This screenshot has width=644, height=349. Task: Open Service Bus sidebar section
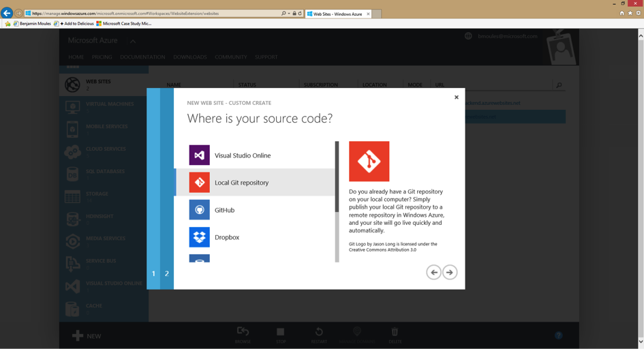tap(104, 264)
